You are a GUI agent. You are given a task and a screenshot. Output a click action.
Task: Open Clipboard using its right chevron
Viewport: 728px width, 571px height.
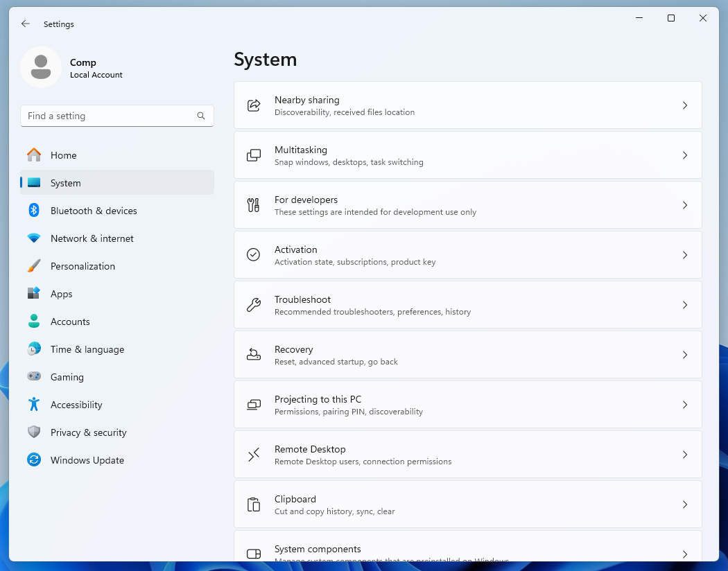pyautogui.click(x=685, y=504)
